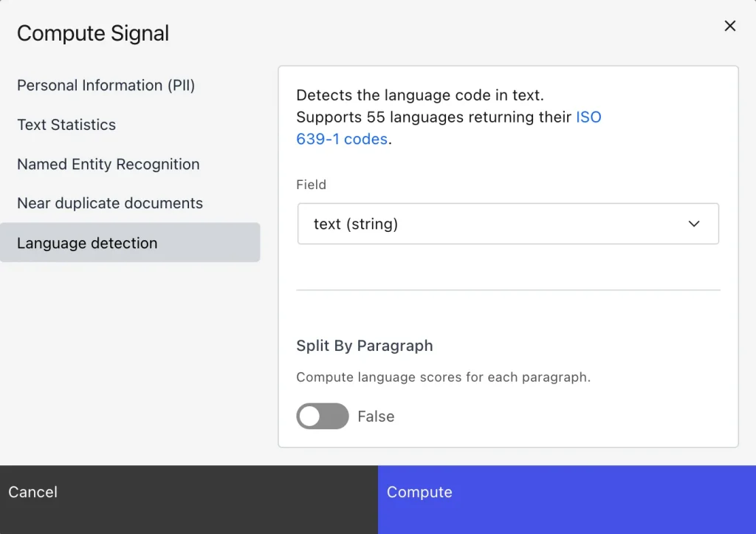Open the Field dropdown showing text (string)
The image size is (756, 534).
click(x=508, y=224)
